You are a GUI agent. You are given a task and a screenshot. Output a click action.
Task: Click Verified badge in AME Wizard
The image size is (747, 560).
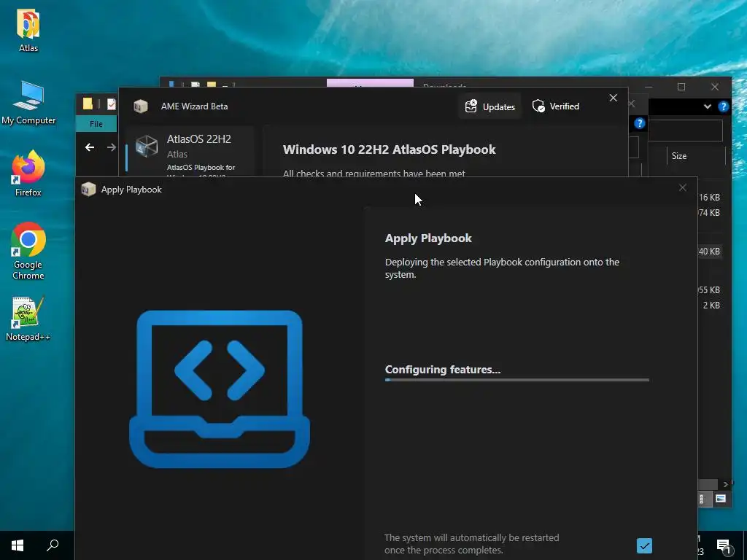click(556, 106)
